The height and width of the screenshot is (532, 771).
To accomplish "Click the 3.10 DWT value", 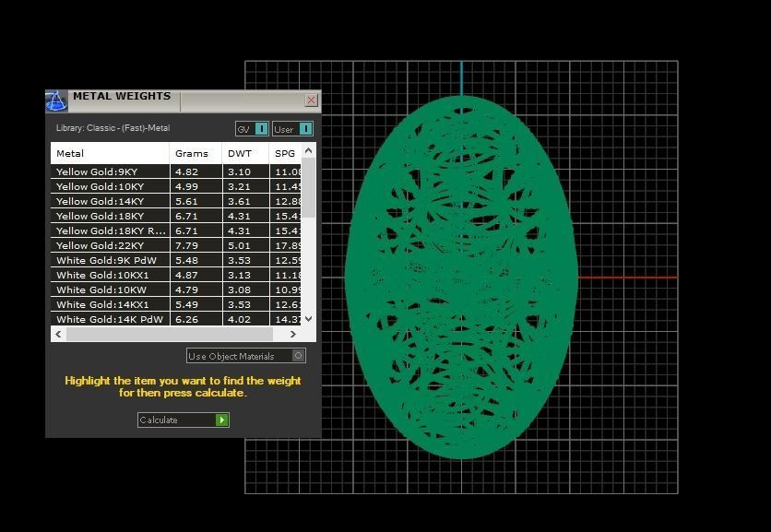I will [239, 171].
